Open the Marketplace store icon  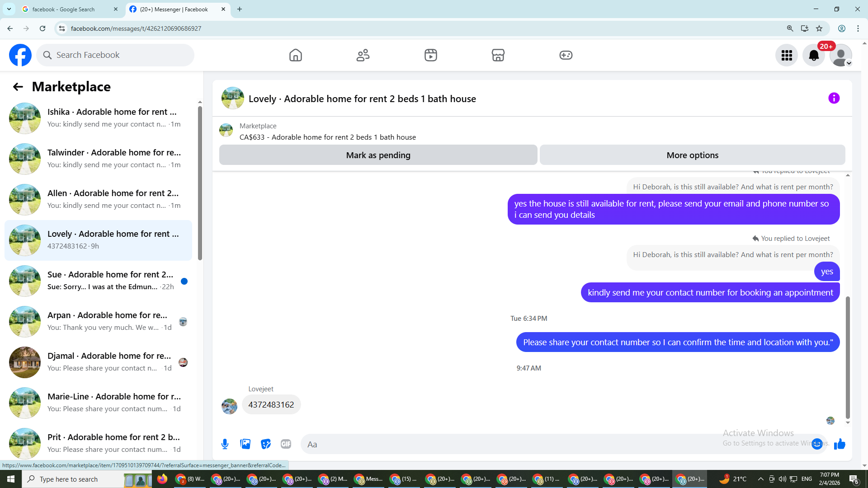(x=498, y=55)
